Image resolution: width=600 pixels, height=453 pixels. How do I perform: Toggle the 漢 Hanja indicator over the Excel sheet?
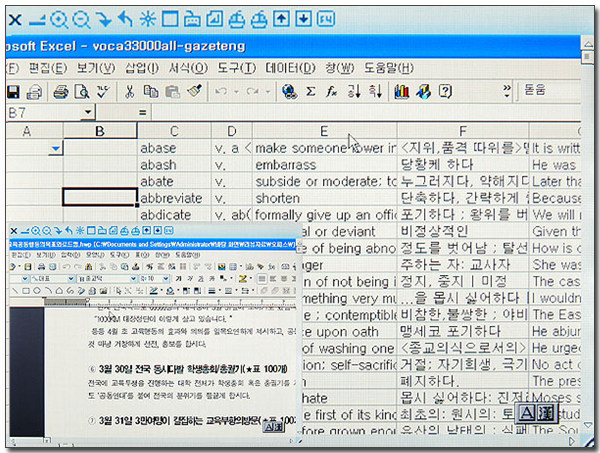[545, 414]
